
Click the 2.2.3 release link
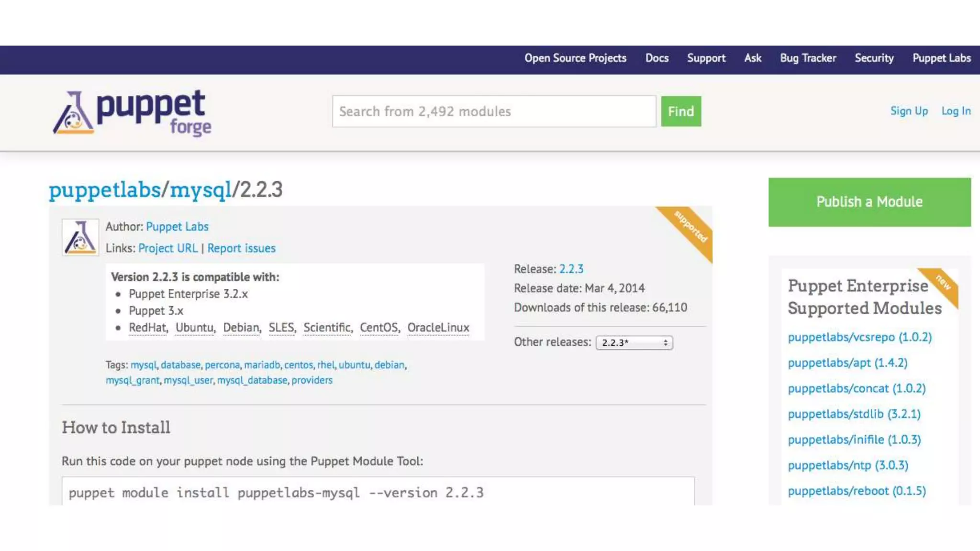(x=571, y=269)
